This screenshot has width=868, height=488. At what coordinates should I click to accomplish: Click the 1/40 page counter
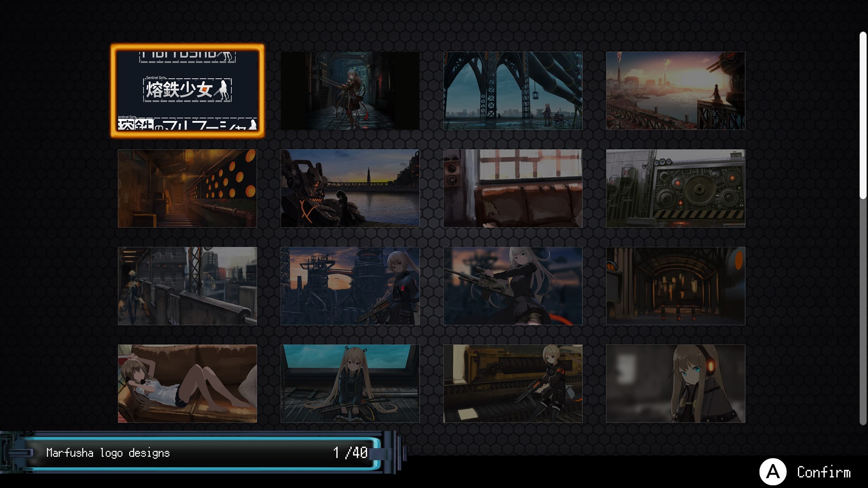[350, 452]
